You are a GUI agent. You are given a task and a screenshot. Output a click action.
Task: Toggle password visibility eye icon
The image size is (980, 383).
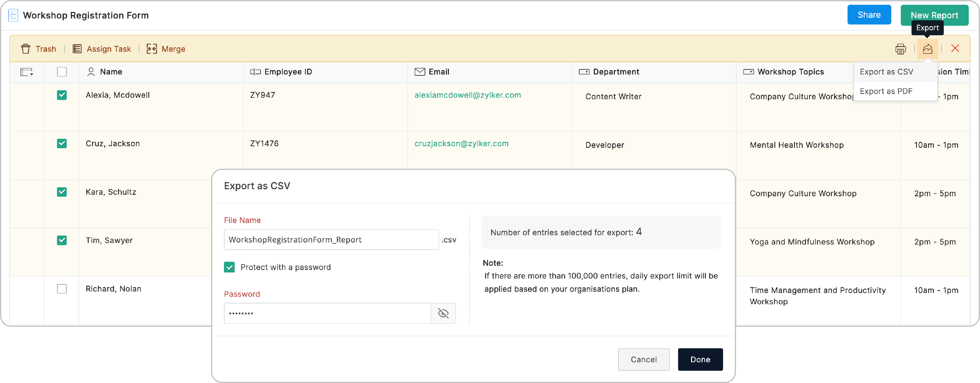pyautogui.click(x=443, y=313)
